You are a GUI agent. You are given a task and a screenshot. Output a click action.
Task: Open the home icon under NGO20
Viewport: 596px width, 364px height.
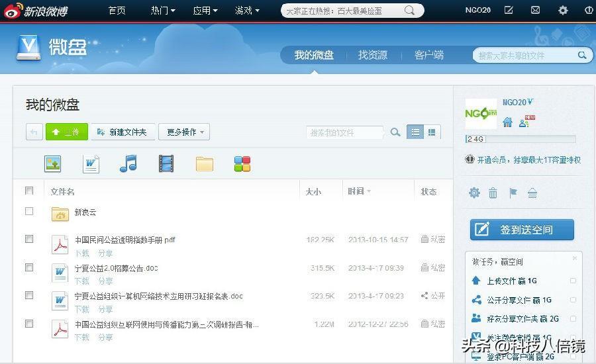point(507,122)
